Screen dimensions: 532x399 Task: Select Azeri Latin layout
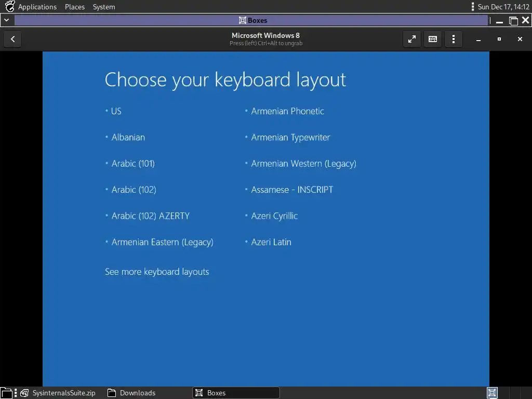(271, 242)
